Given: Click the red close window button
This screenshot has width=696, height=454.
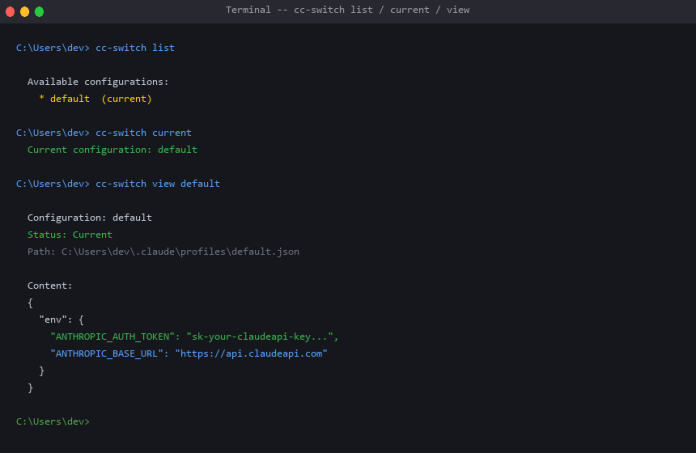Looking at the screenshot, I should click(10, 11).
